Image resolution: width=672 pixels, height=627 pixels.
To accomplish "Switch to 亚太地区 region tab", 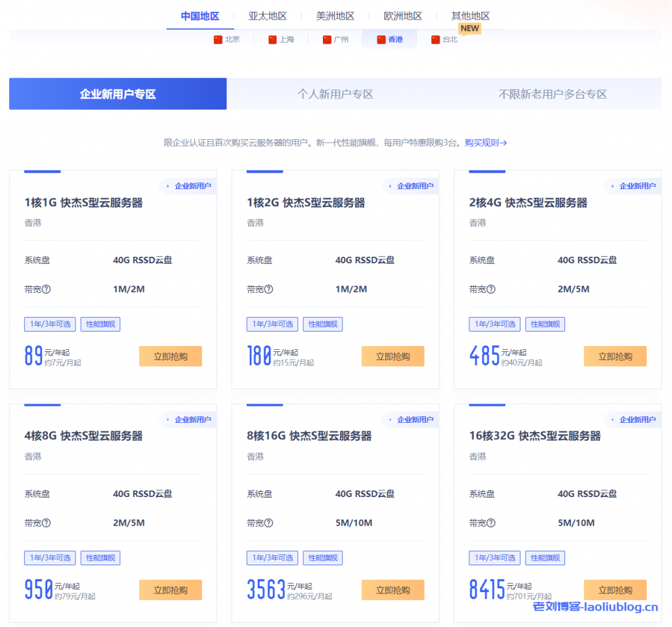I will click(267, 16).
